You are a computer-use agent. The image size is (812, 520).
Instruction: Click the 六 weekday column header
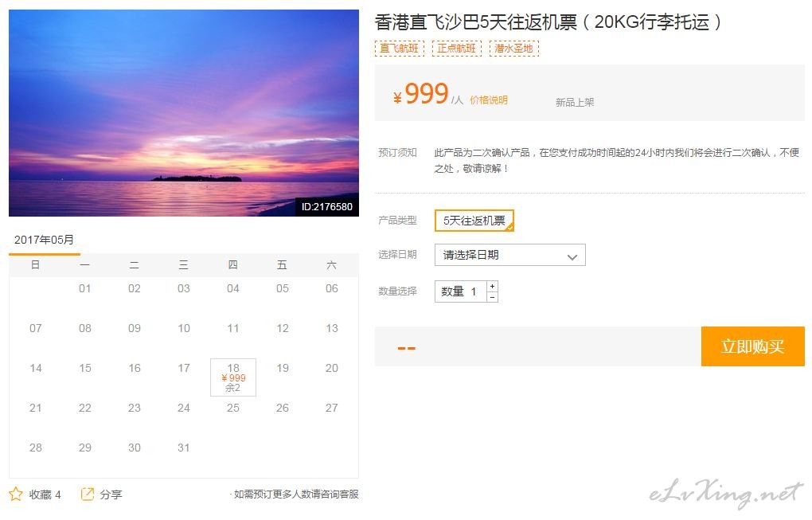click(x=332, y=265)
